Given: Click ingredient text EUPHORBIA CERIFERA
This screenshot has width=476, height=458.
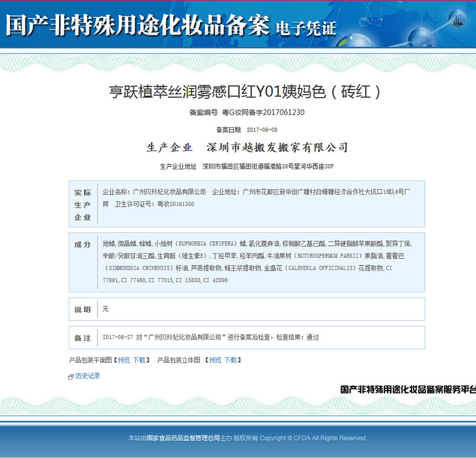Looking at the screenshot, I should pyautogui.click(x=207, y=243).
